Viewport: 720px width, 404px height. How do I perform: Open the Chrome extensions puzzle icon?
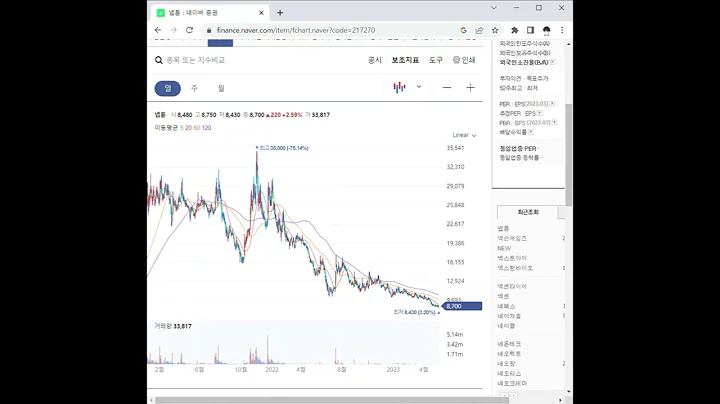tap(515, 30)
